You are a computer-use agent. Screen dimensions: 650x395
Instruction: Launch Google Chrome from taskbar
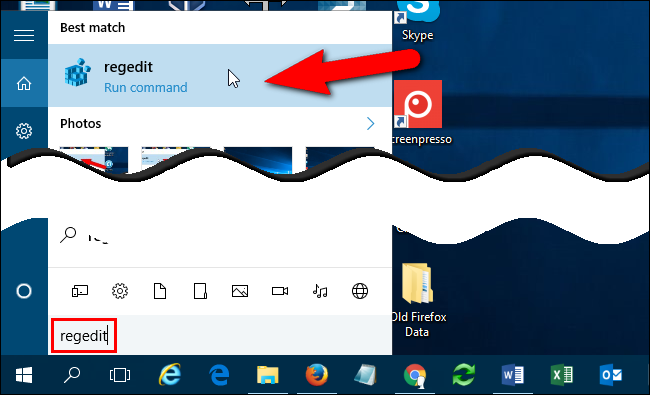click(415, 376)
